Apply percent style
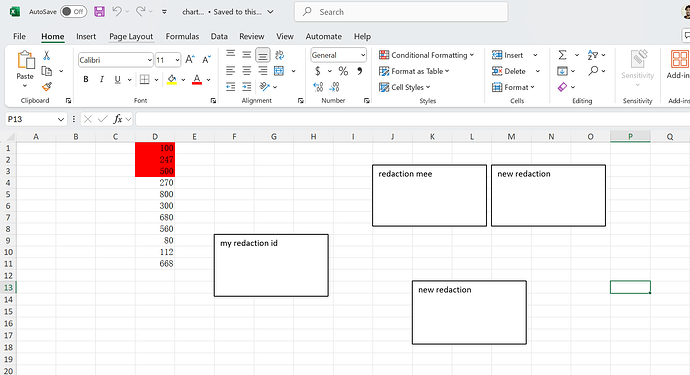This screenshot has height=375, width=690. [343, 71]
